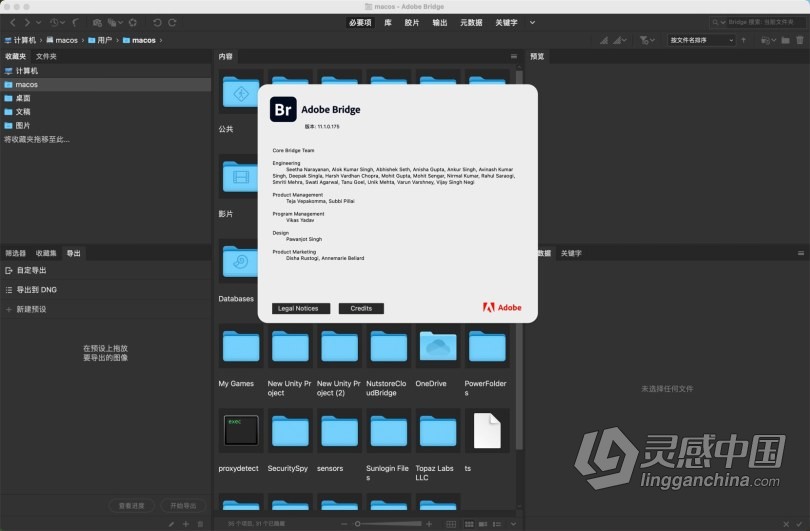Open the thumbnail quality options dropdown
This screenshot has width=810, height=531.
tap(620, 40)
